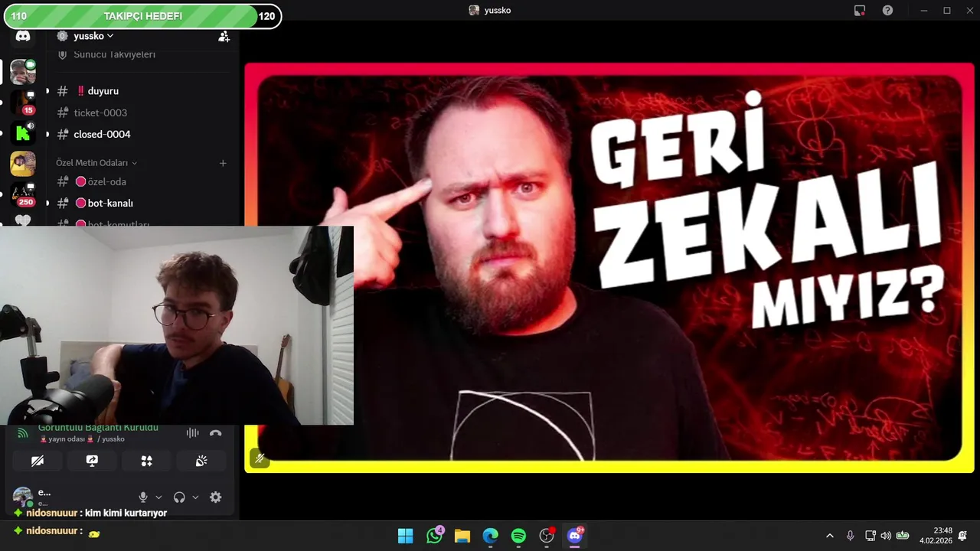Click the streamed video thumbnail GERİ ZEKALI MIYIZ

pos(609,268)
